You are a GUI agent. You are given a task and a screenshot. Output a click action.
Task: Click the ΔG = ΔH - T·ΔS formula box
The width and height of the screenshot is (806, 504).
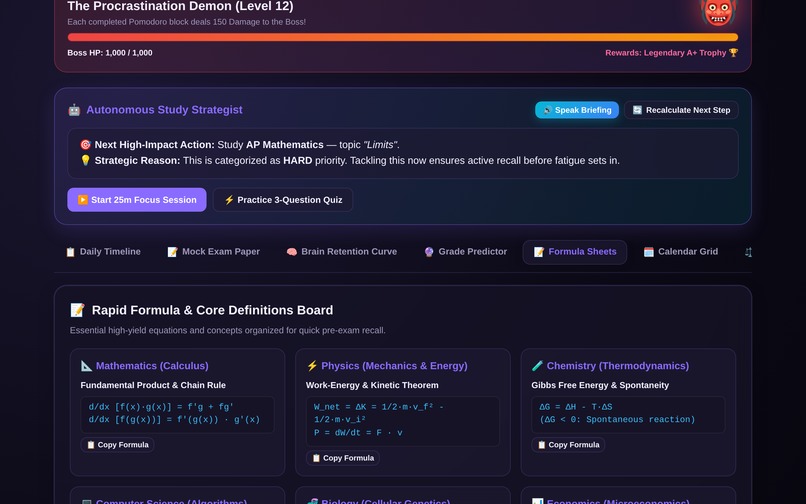[628, 415]
